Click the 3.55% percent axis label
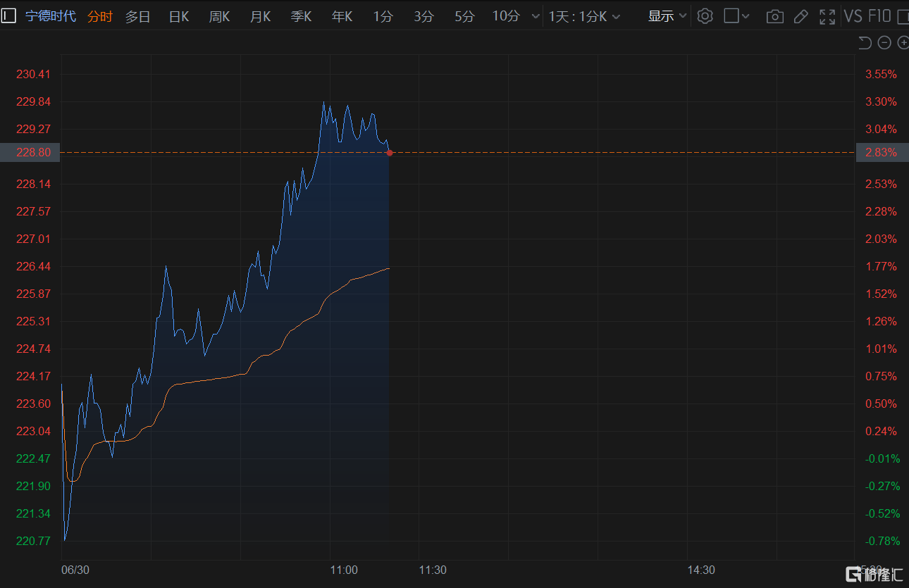Image resolution: width=909 pixels, height=588 pixels. click(x=882, y=74)
